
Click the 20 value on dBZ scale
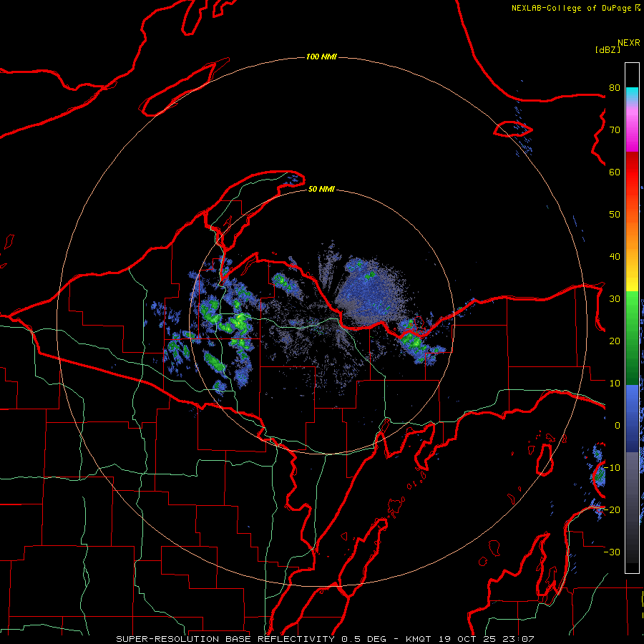coord(615,341)
